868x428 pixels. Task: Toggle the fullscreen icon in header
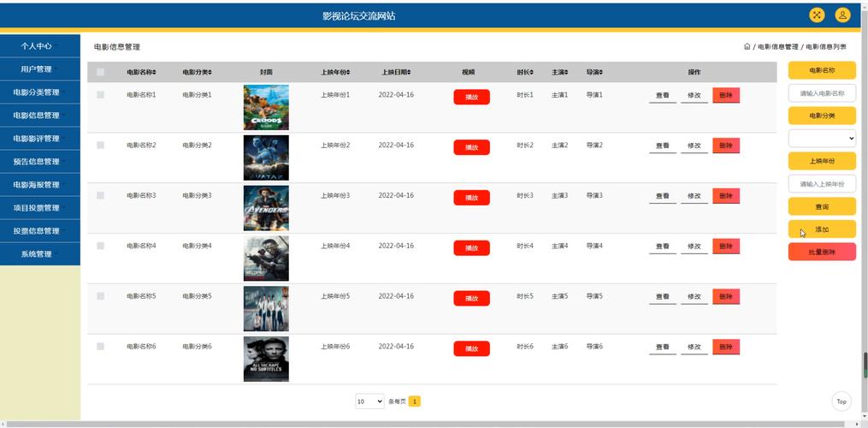817,15
